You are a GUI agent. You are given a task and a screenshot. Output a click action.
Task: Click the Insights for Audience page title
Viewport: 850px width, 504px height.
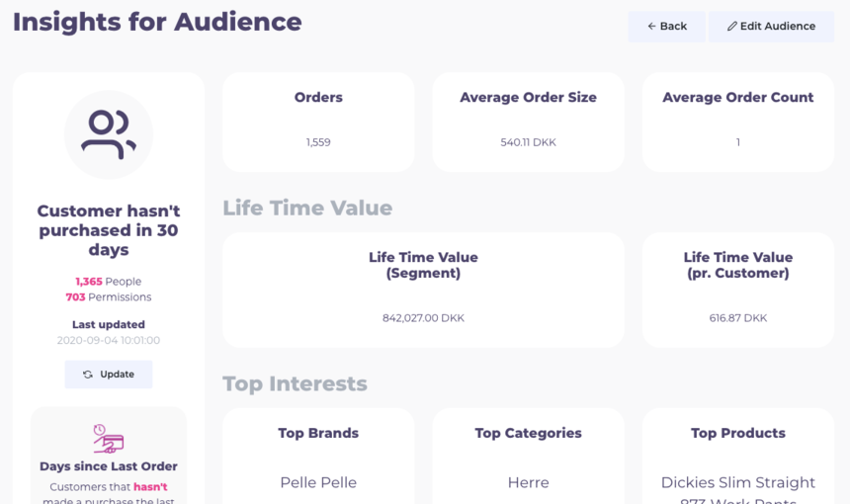[157, 22]
